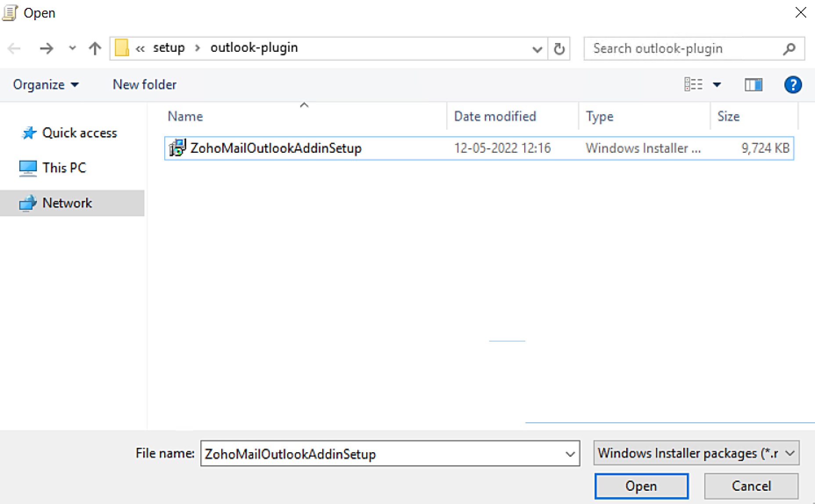The height and width of the screenshot is (504, 815).
Task: Click the ZohoMailOutlookAddinSetup installer icon
Action: click(x=178, y=148)
